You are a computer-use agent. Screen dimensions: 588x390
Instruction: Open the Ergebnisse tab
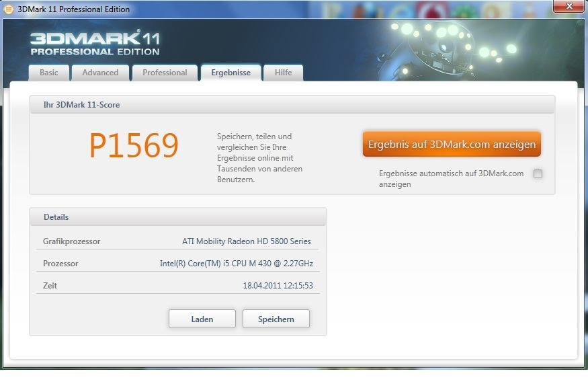tap(230, 73)
